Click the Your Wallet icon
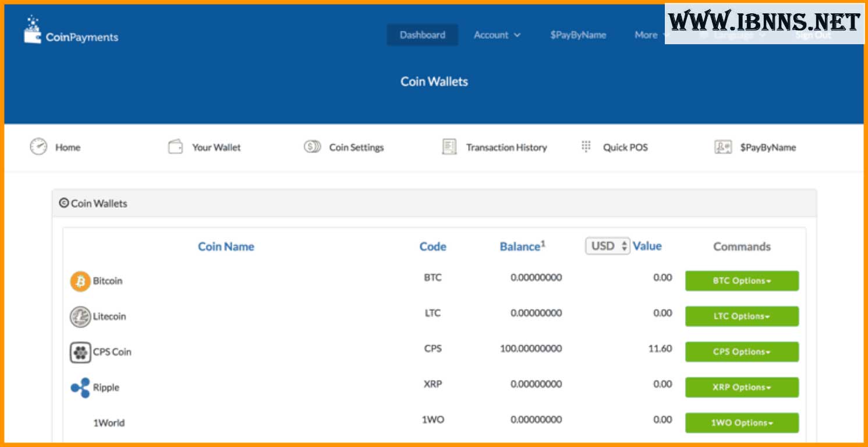 (x=175, y=147)
